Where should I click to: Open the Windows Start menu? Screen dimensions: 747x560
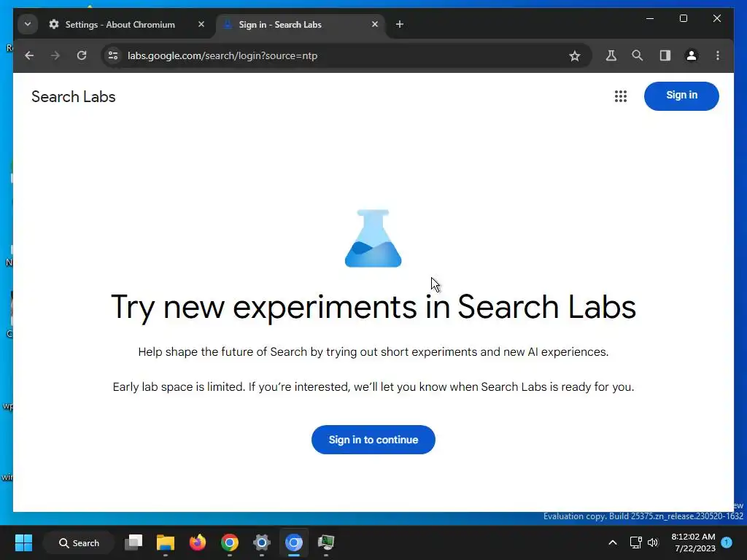tap(23, 542)
